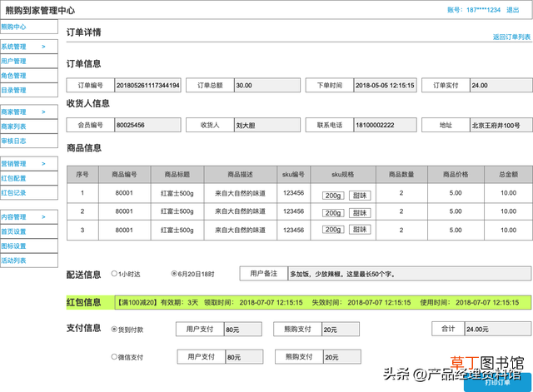Viewport: 533px width, 392px height.
Task: Open 熊购中心 at top of sidebar
Action: pos(29,27)
